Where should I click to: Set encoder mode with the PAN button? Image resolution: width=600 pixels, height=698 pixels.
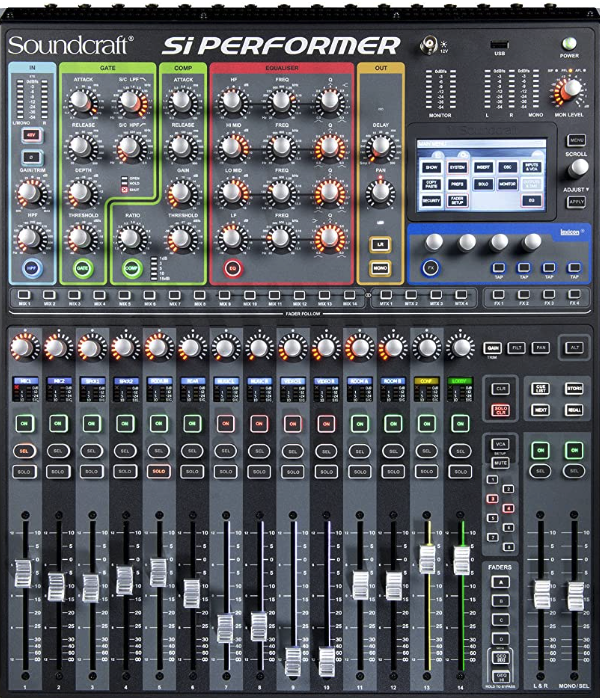tap(541, 348)
